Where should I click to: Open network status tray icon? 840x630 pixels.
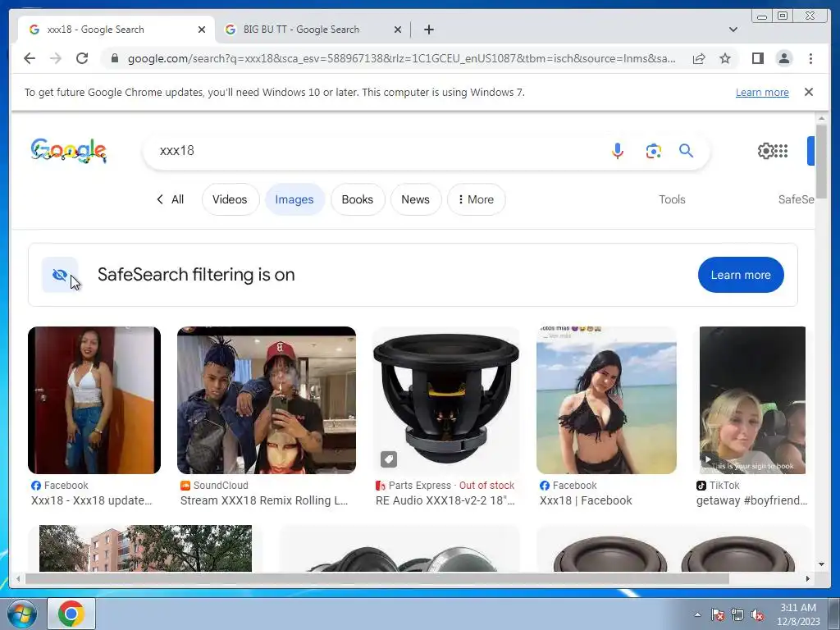[737, 614]
